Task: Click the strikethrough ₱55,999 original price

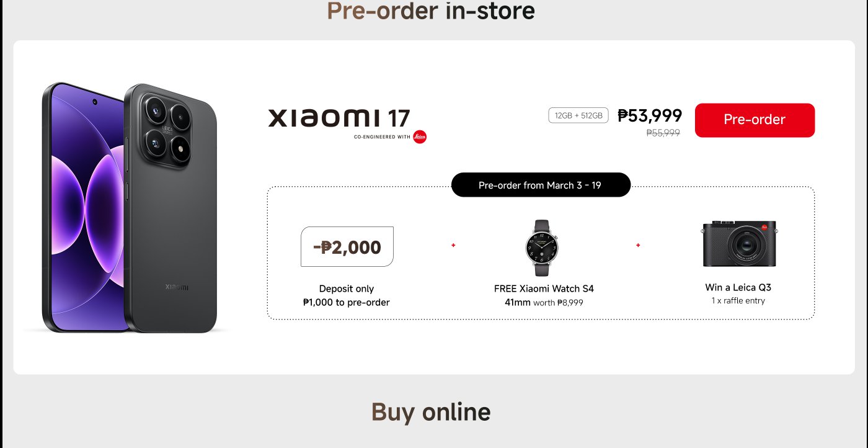Action: [661, 132]
